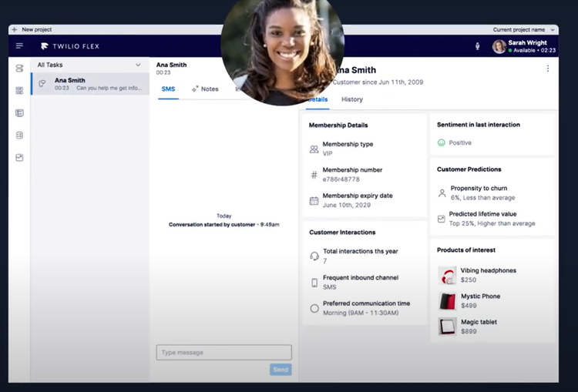Open the hamburger menu in the header
This screenshot has width=578, height=392.
[19, 46]
